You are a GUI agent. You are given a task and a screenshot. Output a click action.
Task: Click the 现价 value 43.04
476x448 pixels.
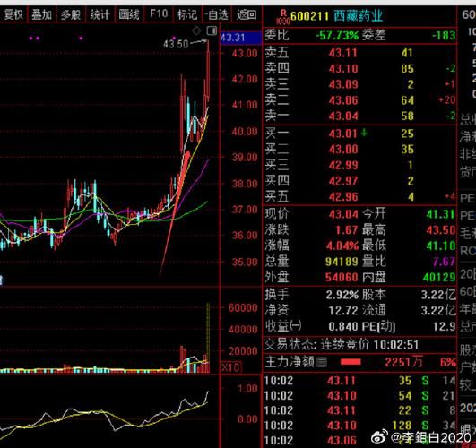coord(343,214)
